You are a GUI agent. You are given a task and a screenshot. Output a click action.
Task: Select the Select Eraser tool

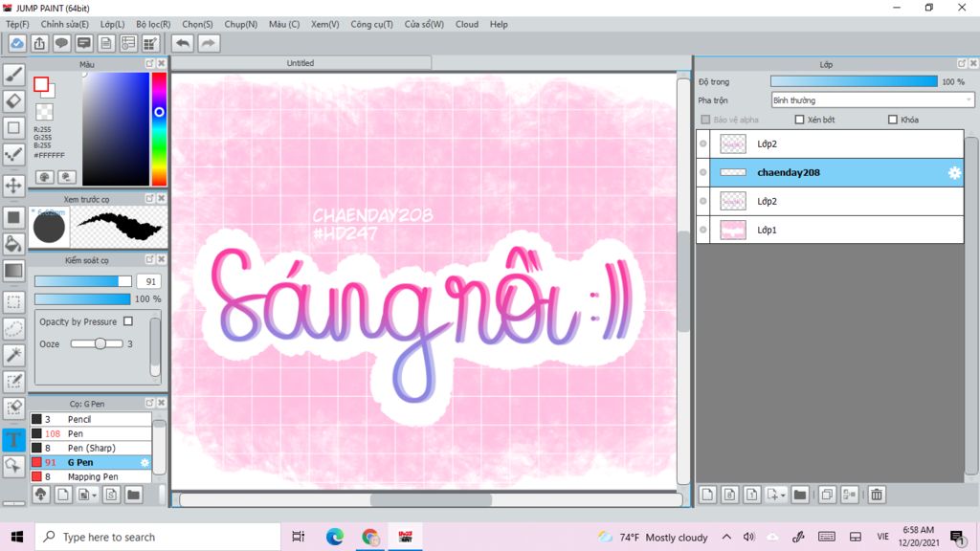point(13,408)
